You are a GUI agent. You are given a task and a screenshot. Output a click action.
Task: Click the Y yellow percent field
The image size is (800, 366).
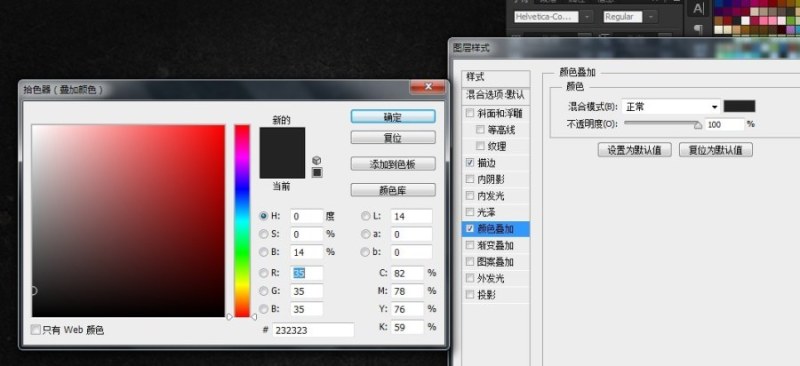407,309
